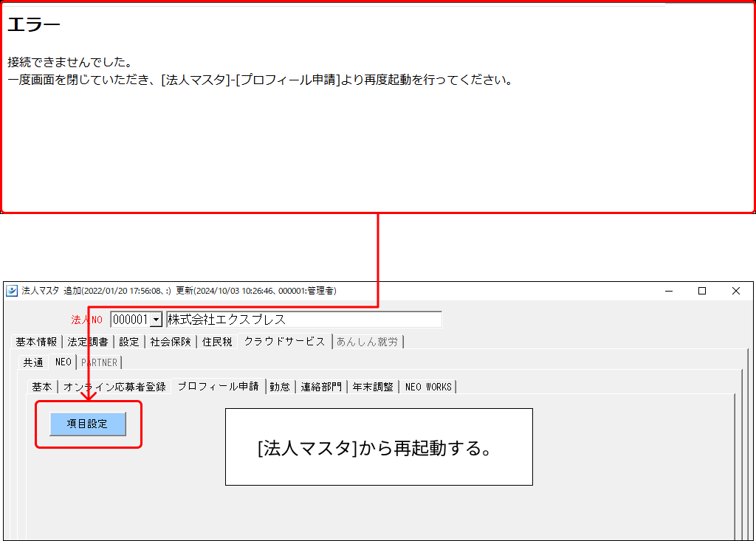The height and width of the screenshot is (541, 756).
Task: Switch to the 勤怠 tab
Action: [x=280, y=387]
